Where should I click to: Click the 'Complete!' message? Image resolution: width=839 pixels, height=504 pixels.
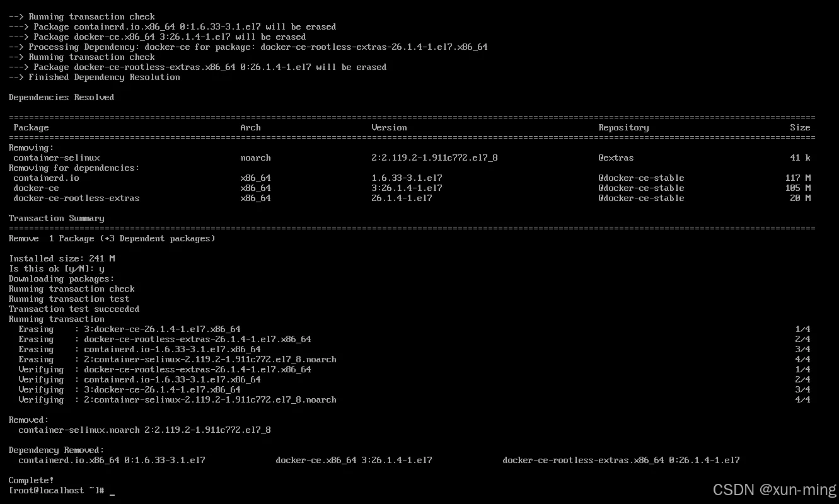click(31, 480)
